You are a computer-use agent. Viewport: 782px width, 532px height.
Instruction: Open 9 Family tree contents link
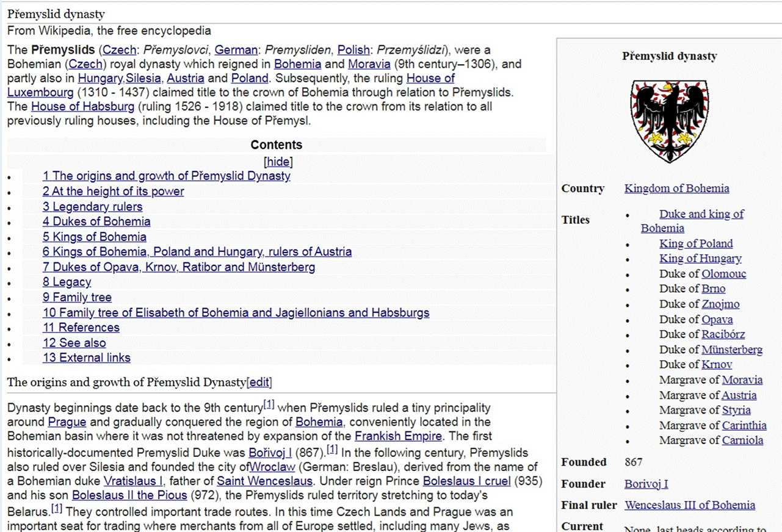[77, 297]
